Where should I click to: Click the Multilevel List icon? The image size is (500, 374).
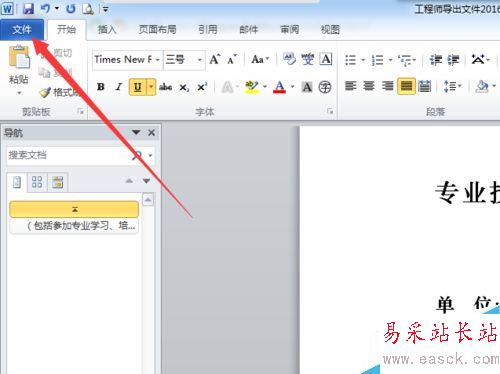(404, 60)
